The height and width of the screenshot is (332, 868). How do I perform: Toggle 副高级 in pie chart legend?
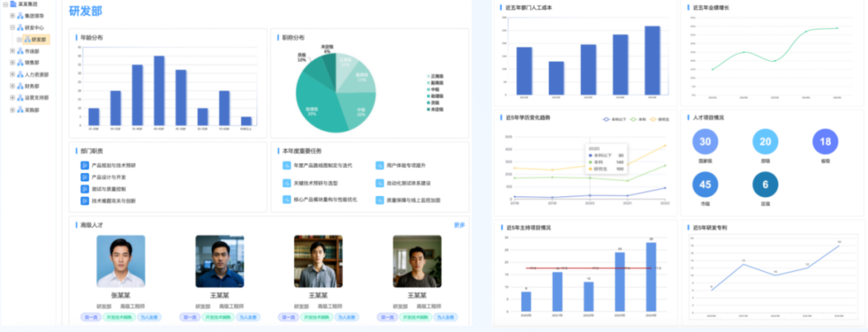click(x=435, y=83)
